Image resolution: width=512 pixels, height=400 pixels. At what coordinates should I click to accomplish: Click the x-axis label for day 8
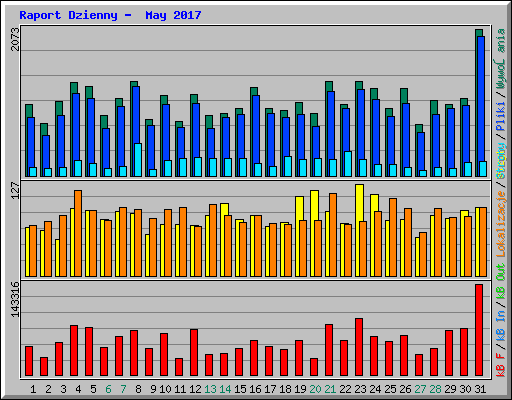click(138, 389)
